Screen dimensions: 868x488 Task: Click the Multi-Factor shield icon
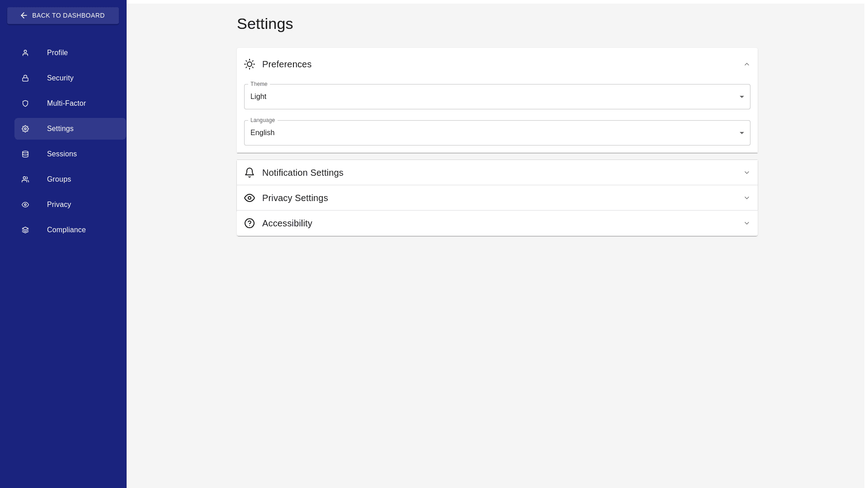pyautogui.click(x=25, y=103)
